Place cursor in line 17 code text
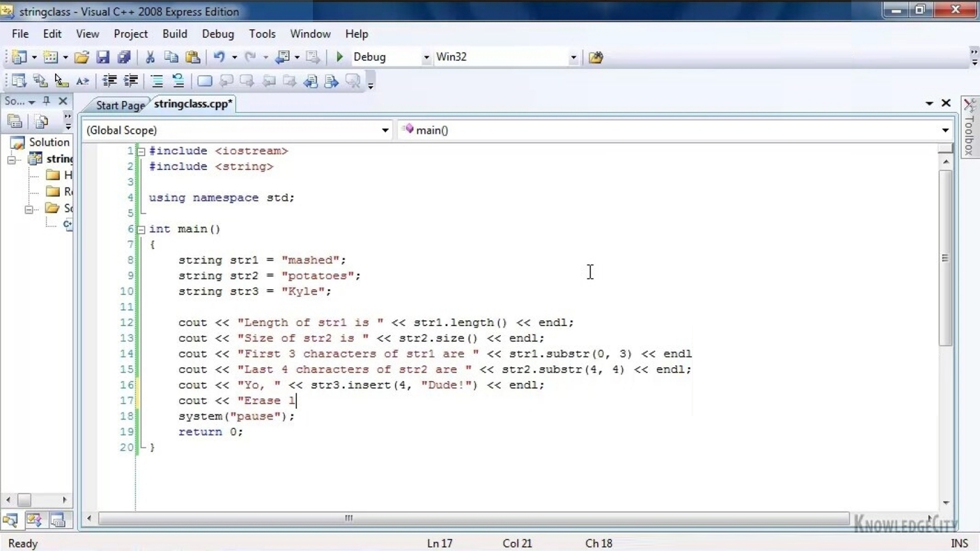Screen dimensions: 980x551 (x=237, y=401)
